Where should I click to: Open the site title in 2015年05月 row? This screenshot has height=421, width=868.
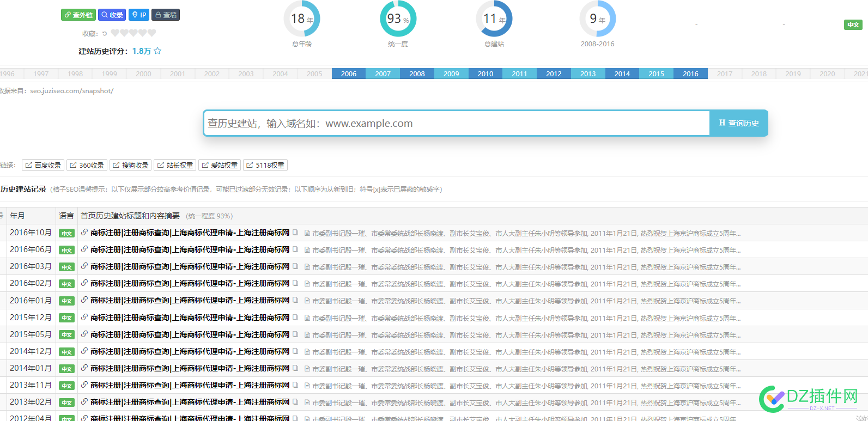click(190, 334)
